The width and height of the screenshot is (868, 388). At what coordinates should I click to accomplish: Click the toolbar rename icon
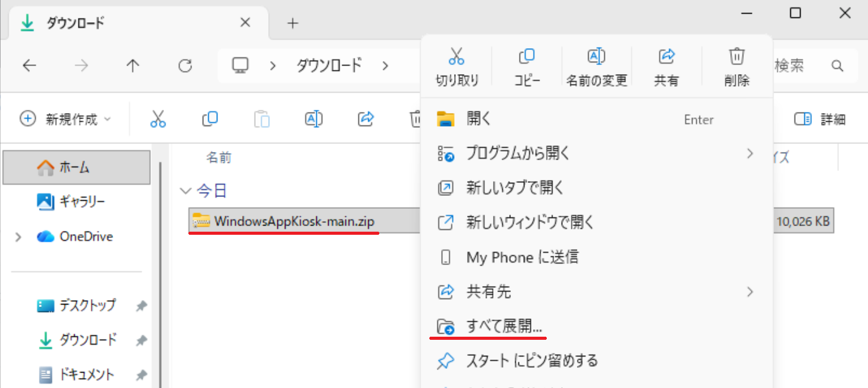(x=314, y=119)
